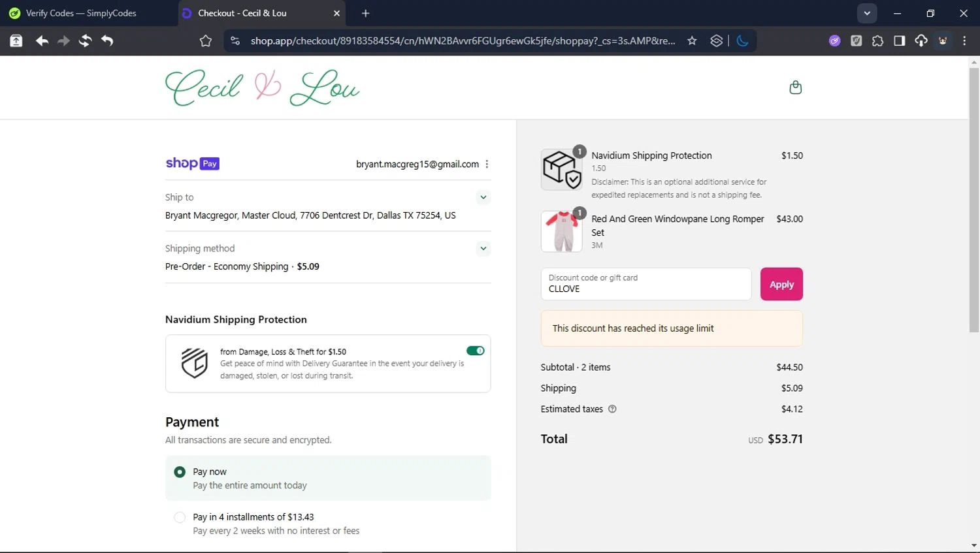The height and width of the screenshot is (553, 980).
Task: Switch to Verify Codes SimplyCodes tab
Action: click(x=88, y=13)
